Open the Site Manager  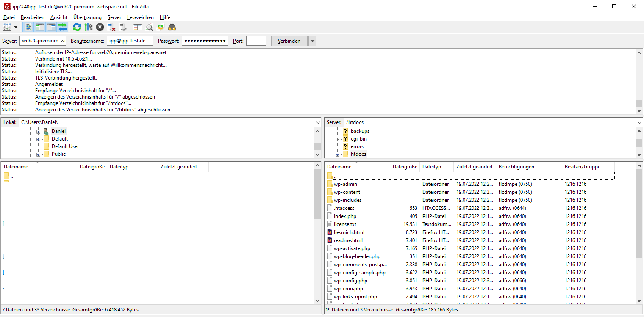[x=7, y=27]
